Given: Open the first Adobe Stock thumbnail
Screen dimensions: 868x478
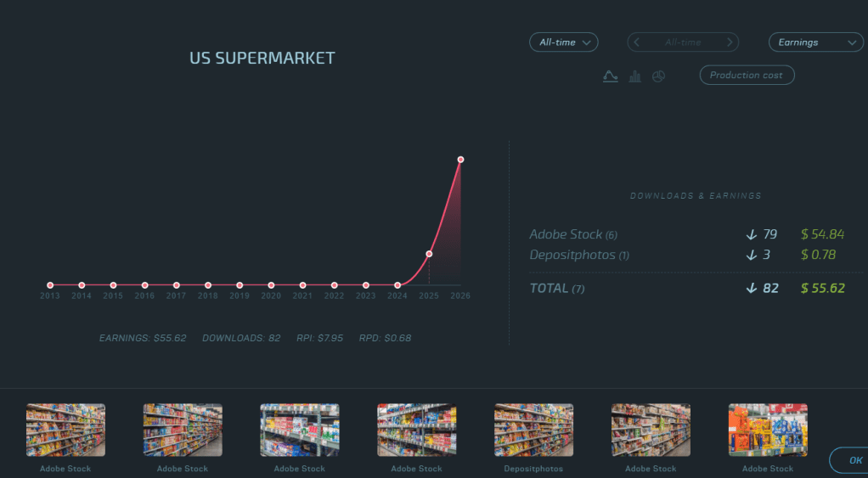Looking at the screenshot, I should click(65, 430).
